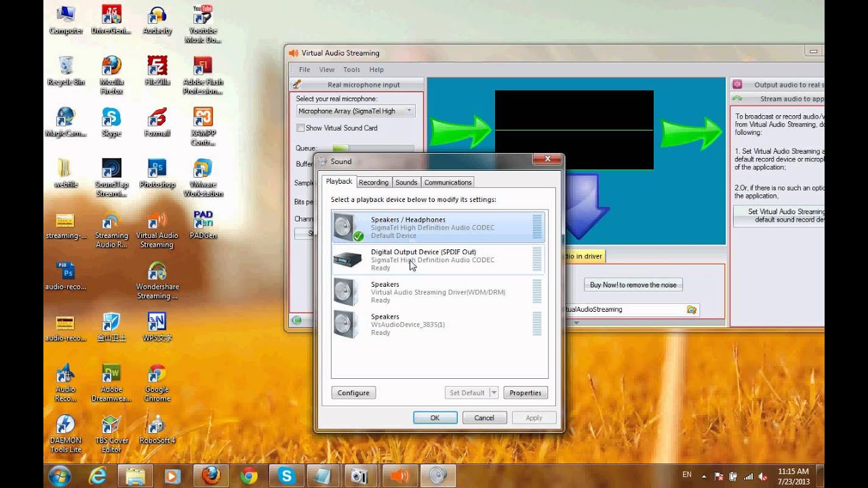Launch SoundTap Streaming shortcut
This screenshot has height=488, width=868.
[x=111, y=177]
